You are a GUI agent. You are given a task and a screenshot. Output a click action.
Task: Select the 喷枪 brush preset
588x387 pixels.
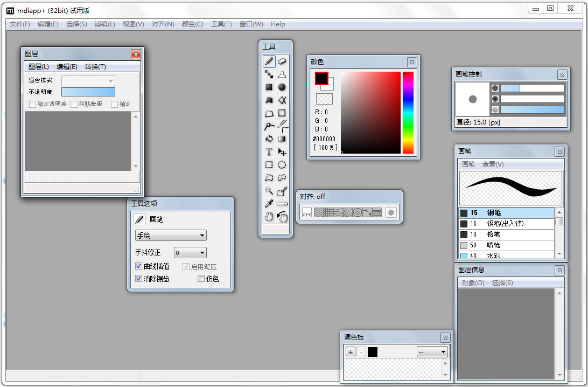point(506,245)
